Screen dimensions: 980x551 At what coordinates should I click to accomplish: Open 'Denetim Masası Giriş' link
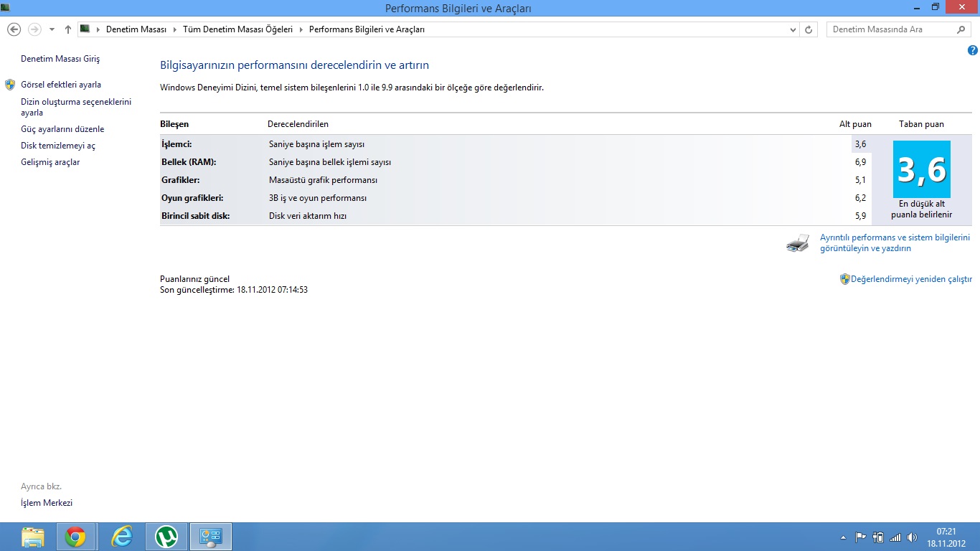click(60, 59)
